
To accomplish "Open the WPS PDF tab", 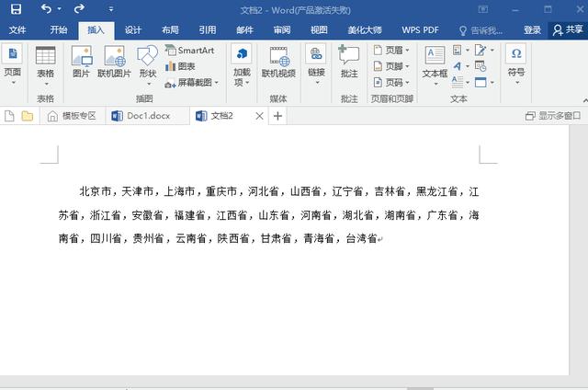I will click(x=420, y=30).
